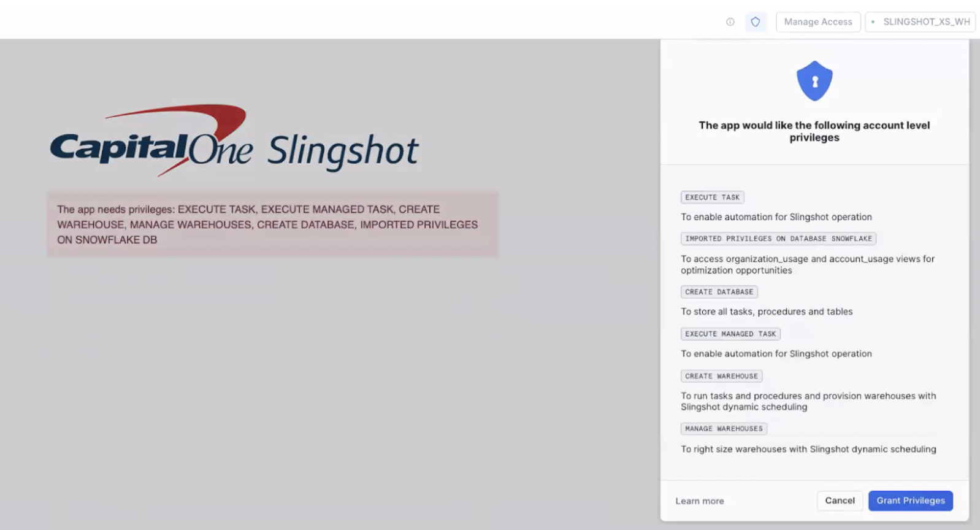
Task: Click 'To run tasks and procedures' description
Action: pos(808,401)
